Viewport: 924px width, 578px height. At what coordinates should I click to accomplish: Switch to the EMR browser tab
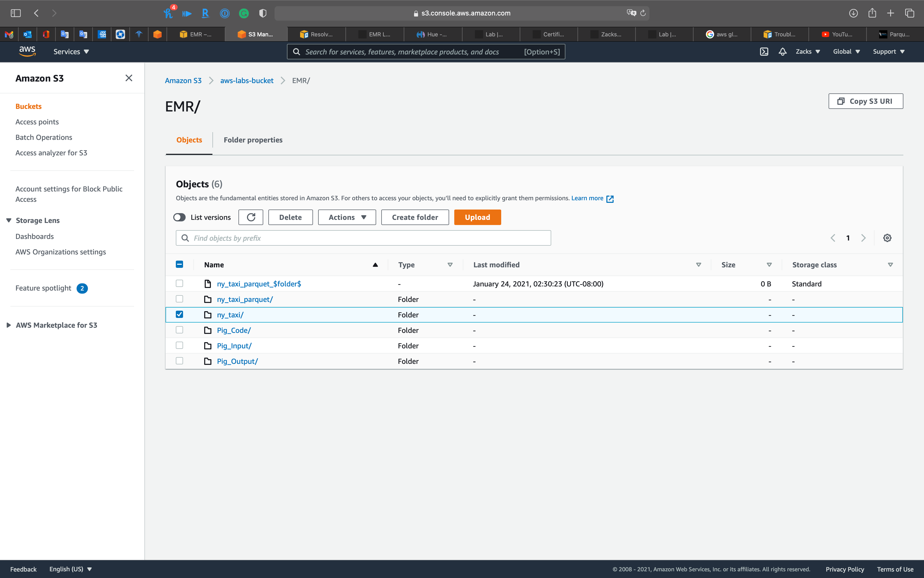pyautogui.click(x=196, y=34)
